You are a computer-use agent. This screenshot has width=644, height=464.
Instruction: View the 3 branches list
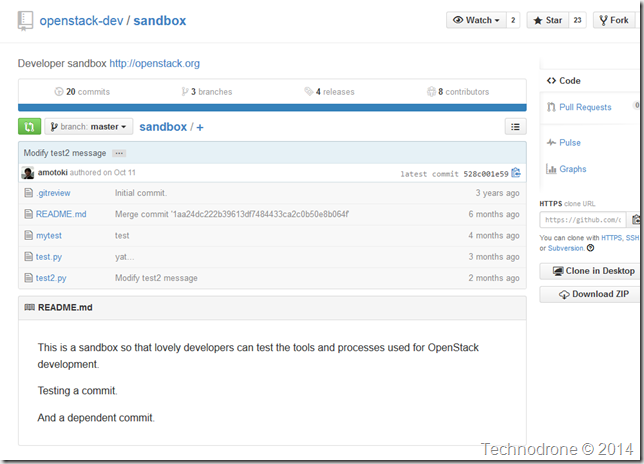(207, 92)
